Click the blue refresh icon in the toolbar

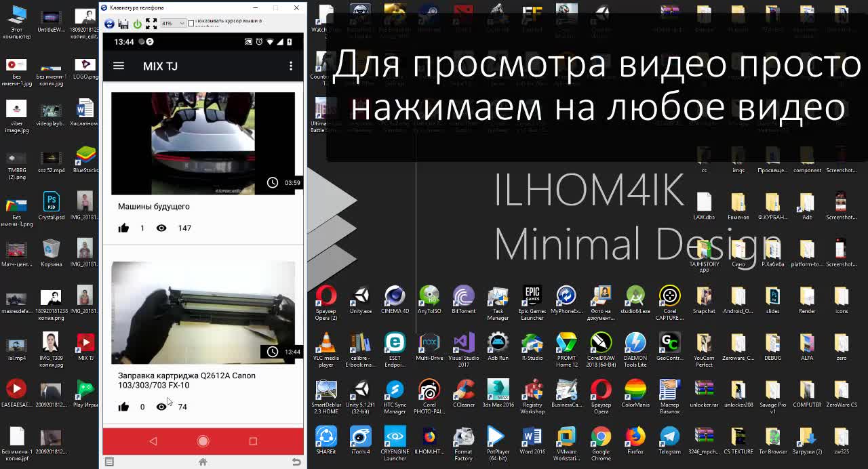click(x=109, y=24)
